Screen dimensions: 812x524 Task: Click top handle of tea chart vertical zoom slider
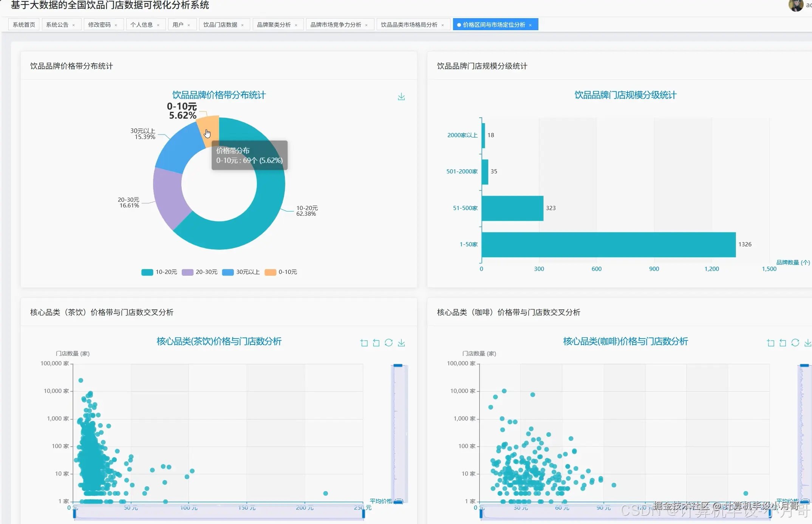pyautogui.click(x=398, y=365)
